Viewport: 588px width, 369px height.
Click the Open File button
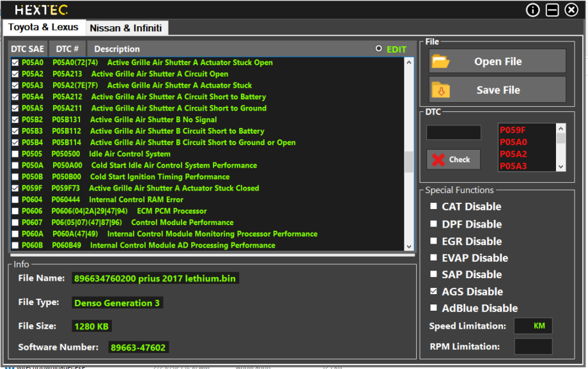pyautogui.click(x=498, y=61)
